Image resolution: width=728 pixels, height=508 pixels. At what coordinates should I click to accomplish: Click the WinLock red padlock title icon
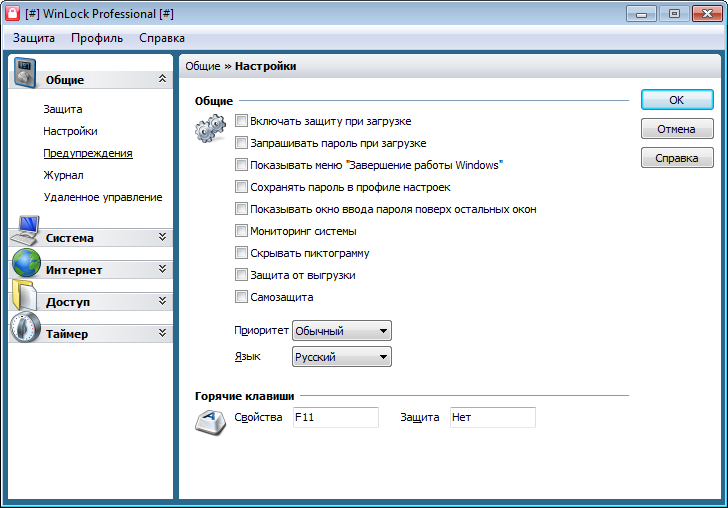[13, 13]
